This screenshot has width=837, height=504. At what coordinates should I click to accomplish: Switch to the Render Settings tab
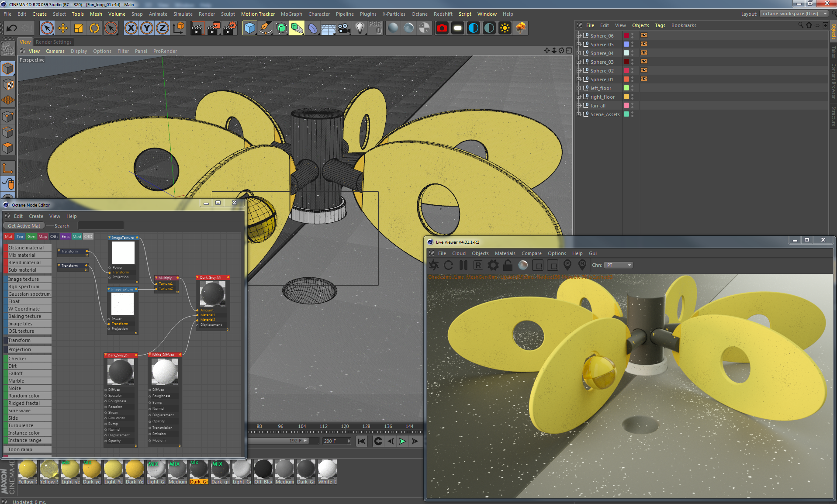point(54,41)
